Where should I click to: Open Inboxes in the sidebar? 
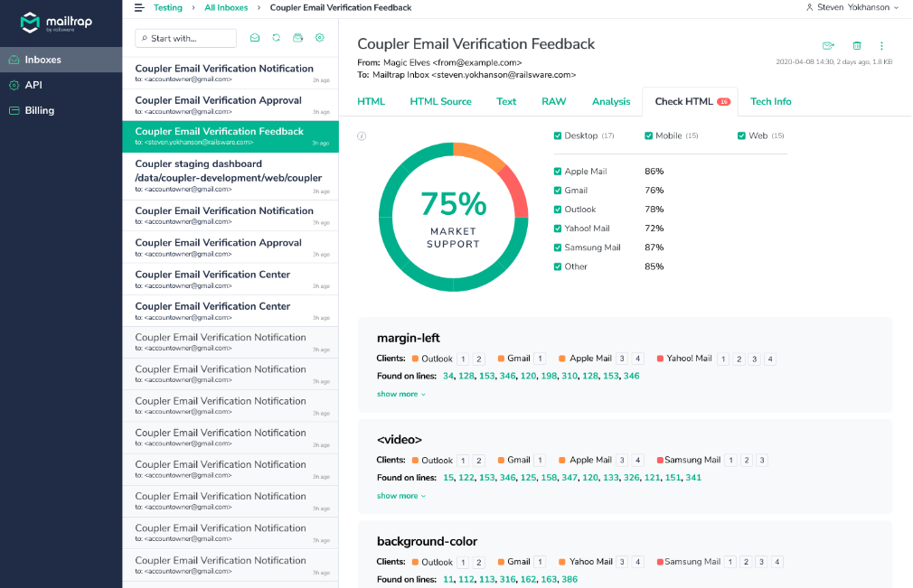tap(61, 60)
